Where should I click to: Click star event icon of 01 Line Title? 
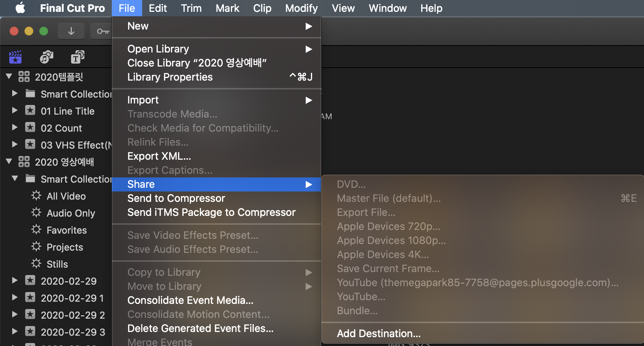tap(30, 110)
